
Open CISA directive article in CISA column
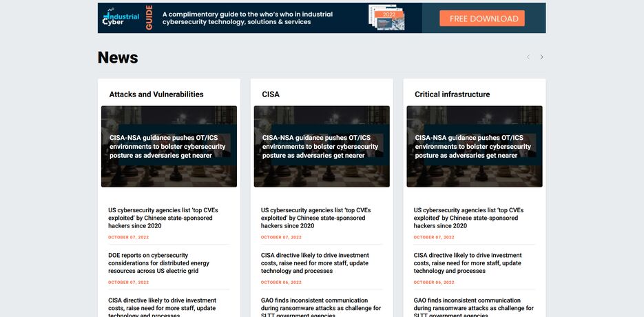(x=315, y=263)
